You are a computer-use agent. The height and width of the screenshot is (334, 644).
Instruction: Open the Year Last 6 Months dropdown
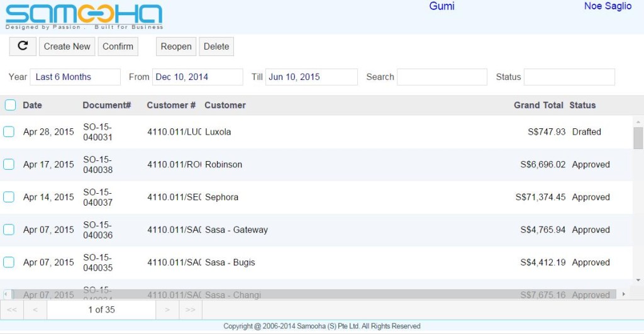75,77
